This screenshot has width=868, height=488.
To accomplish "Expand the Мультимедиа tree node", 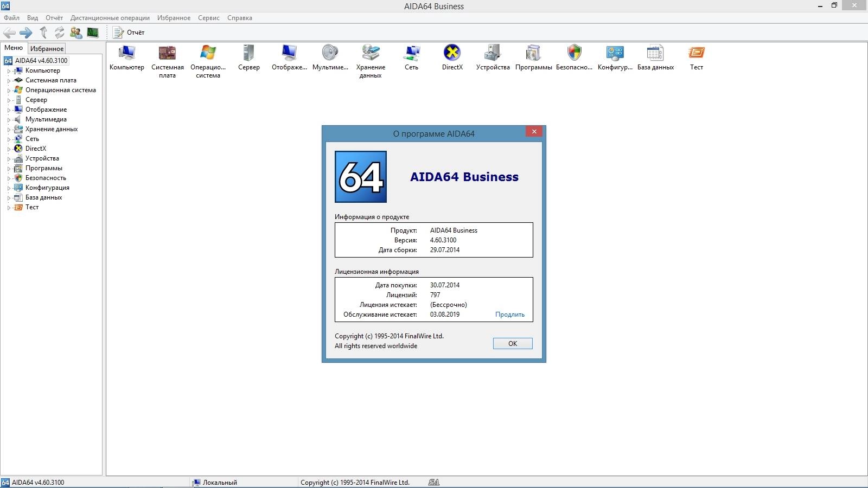I will pyautogui.click(x=9, y=120).
